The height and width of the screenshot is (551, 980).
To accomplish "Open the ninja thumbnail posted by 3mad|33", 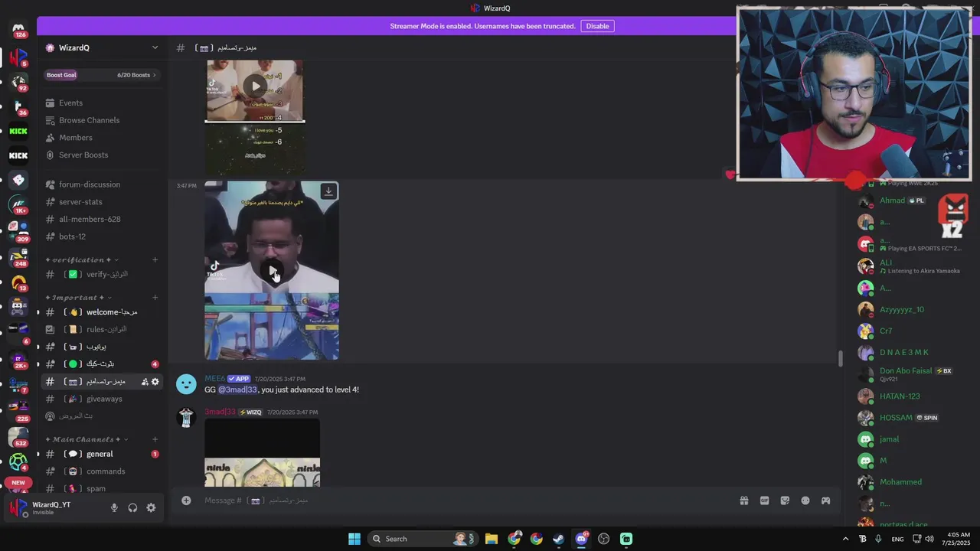I will click(x=262, y=453).
